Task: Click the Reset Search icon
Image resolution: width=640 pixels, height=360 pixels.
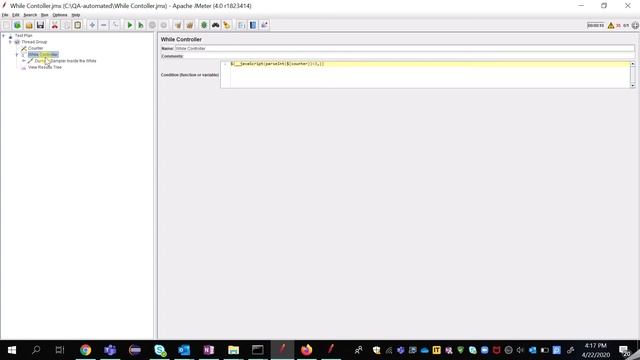Action: 227,25
